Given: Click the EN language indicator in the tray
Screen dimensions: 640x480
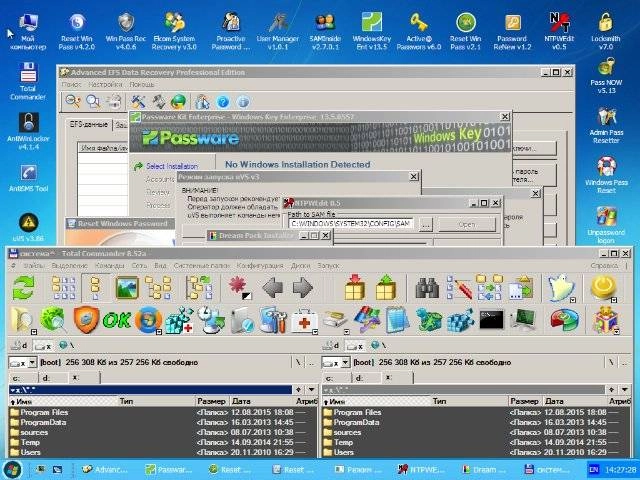Looking at the screenshot, I should click(x=593, y=469).
